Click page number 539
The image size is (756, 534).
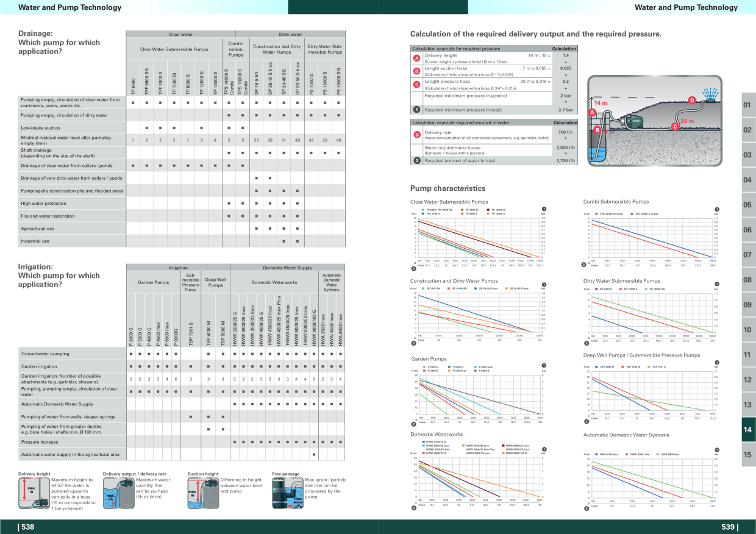[x=729, y=527]
